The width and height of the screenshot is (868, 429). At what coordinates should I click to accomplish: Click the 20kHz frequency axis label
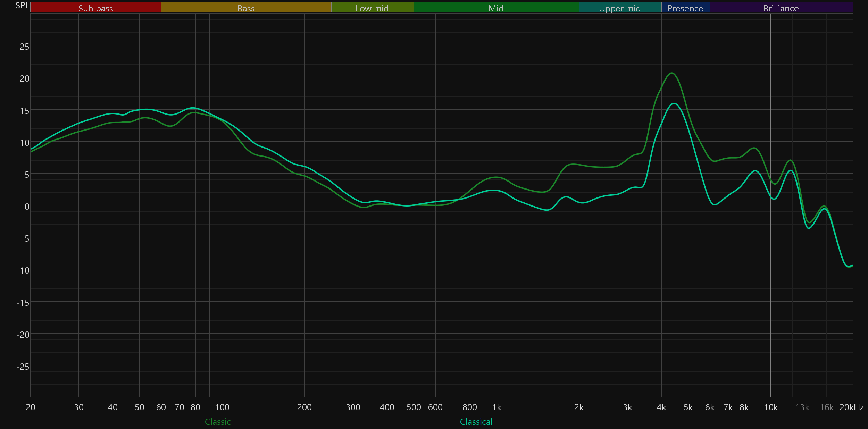[x=851, y=407]
